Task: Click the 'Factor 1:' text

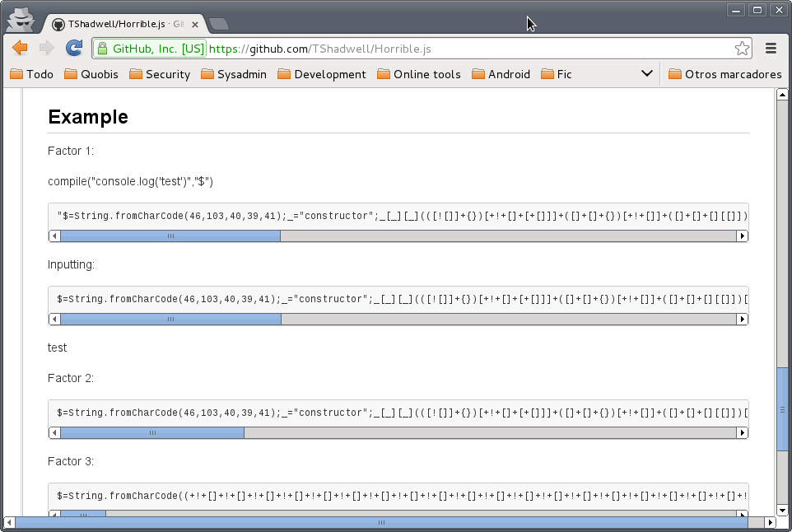Action: coord(71,151)
